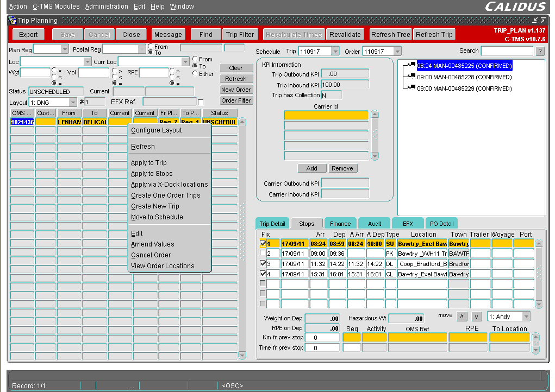Click the Coop_Bradford location cell of stop 3
555x392 pixels.
422,264
